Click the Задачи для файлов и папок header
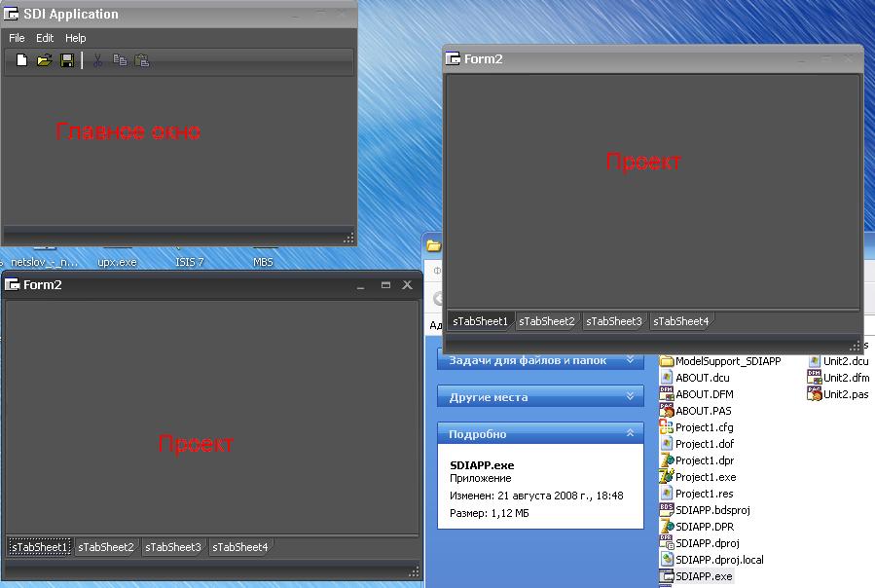The width and height of the screenshot is (875, 588). tap(528, 360)
